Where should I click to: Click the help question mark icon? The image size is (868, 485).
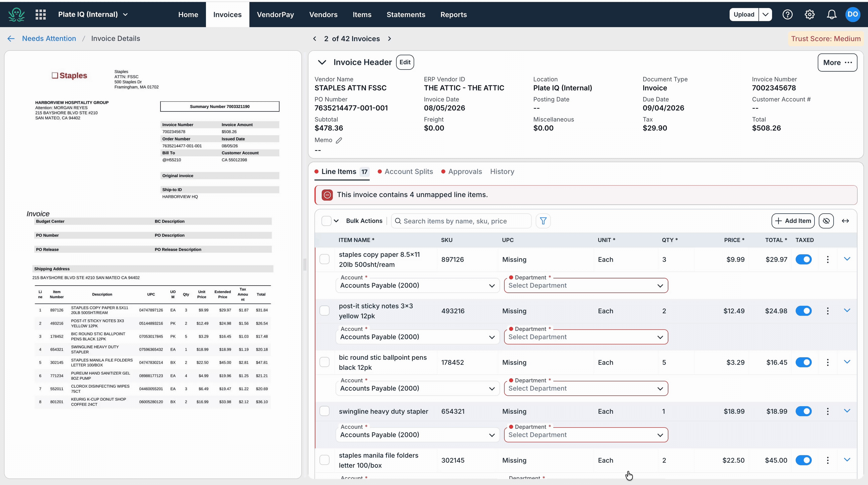[787, 15]
